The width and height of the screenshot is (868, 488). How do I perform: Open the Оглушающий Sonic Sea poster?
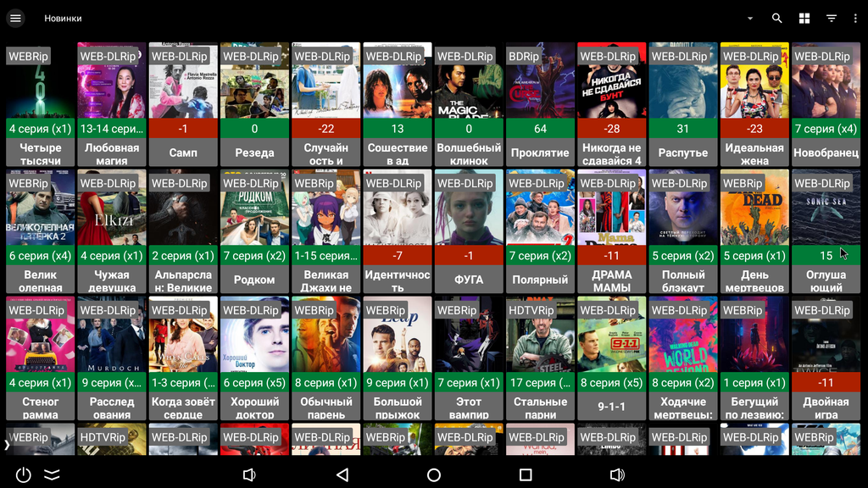pyautogui.click(x=826, y=208)
